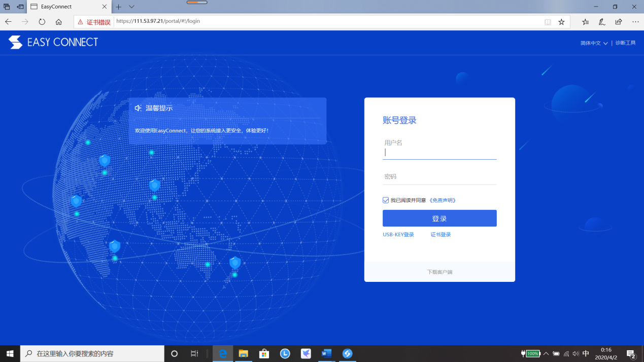Screen dimensions: 644x362
Task: Open Microsoft Store from the taskbar
Action: [x=264, y=353]
